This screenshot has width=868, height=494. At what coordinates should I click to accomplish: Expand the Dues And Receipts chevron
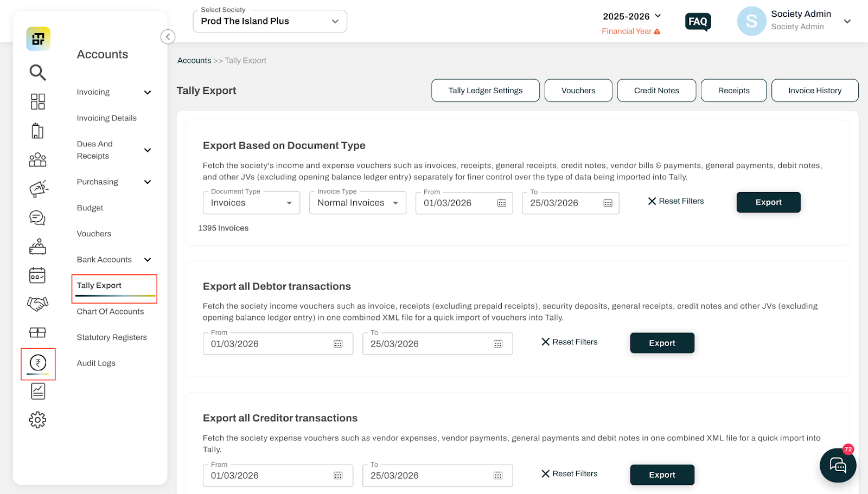[148, 150]
